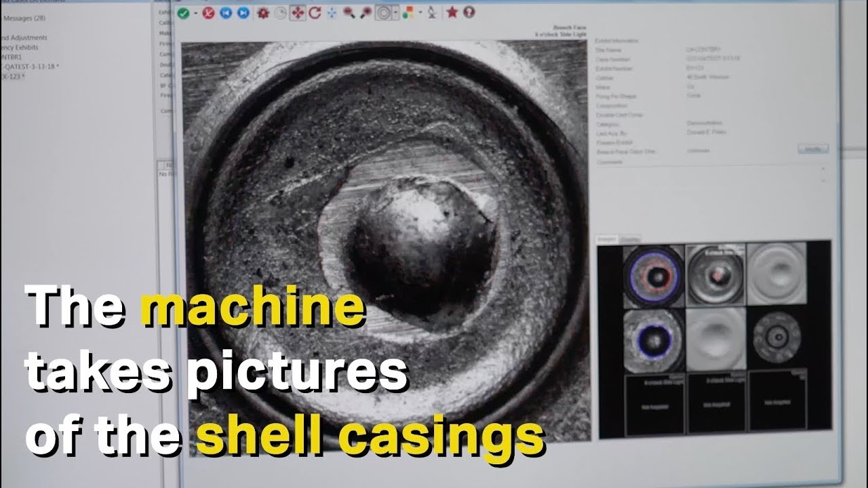868x488 pixels.
Task: Select the second tab above the thumbnail grid
Action: coord(630,239)
